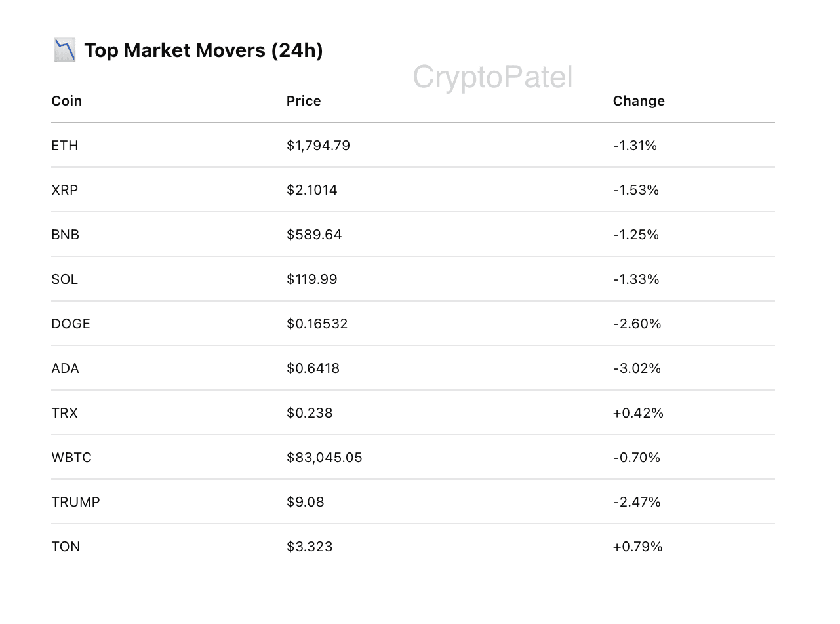Click the ADA change value -3.02%

(x=637, y=368)
